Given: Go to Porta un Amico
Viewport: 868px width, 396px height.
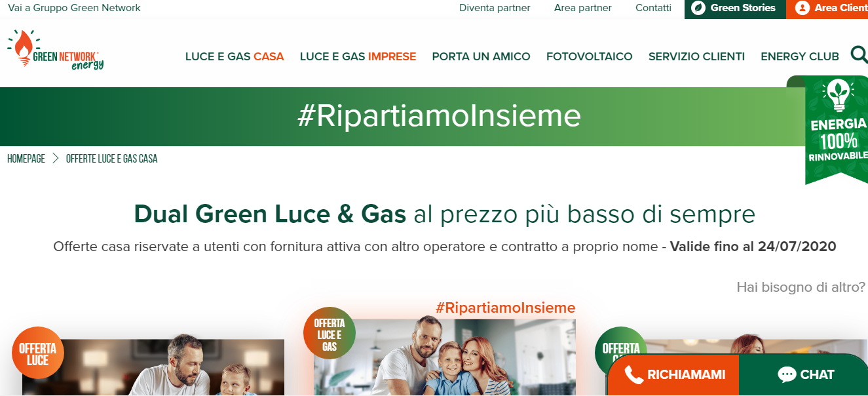Looking at the screenshot, I should pyautogui.click(x=481, y=56).
